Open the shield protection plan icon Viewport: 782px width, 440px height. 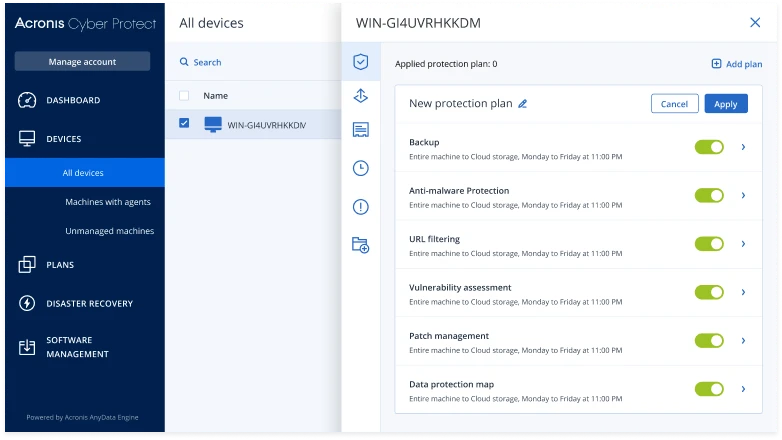[361, 62]
